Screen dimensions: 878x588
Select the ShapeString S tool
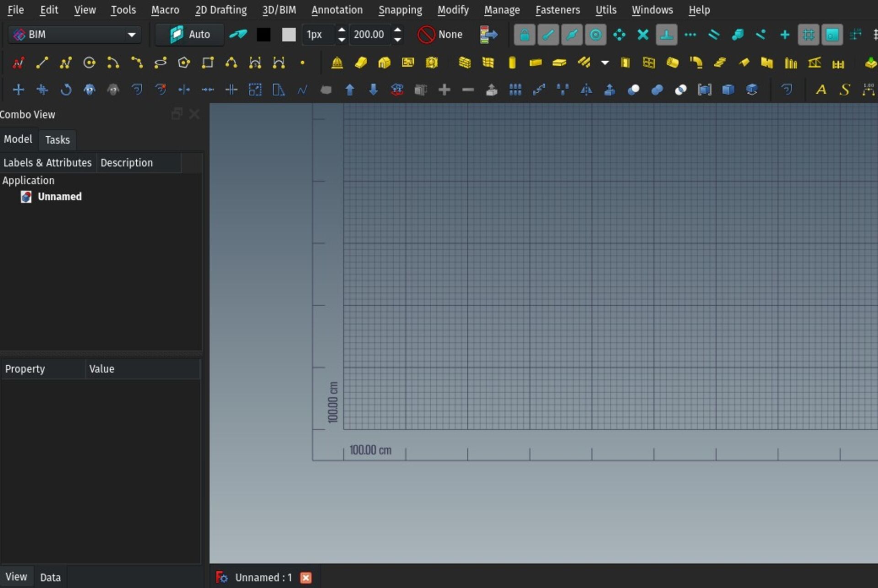coord(845,90)
